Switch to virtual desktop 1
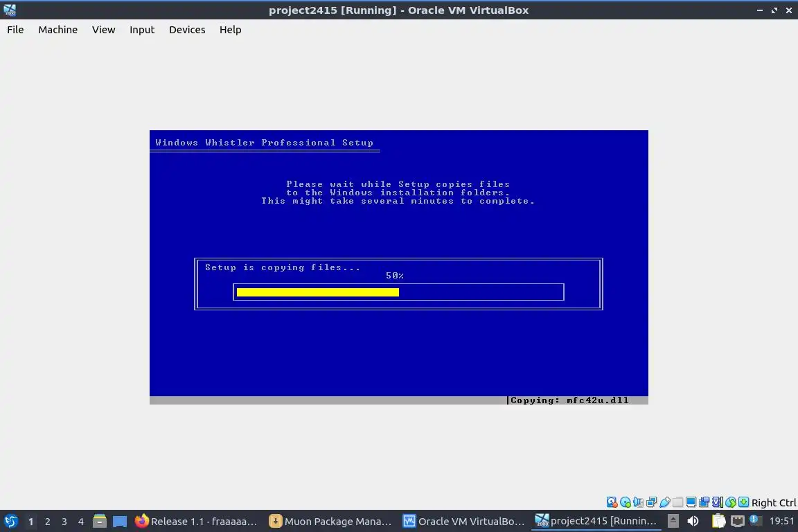Screen dimensions: 798x532 30,522
